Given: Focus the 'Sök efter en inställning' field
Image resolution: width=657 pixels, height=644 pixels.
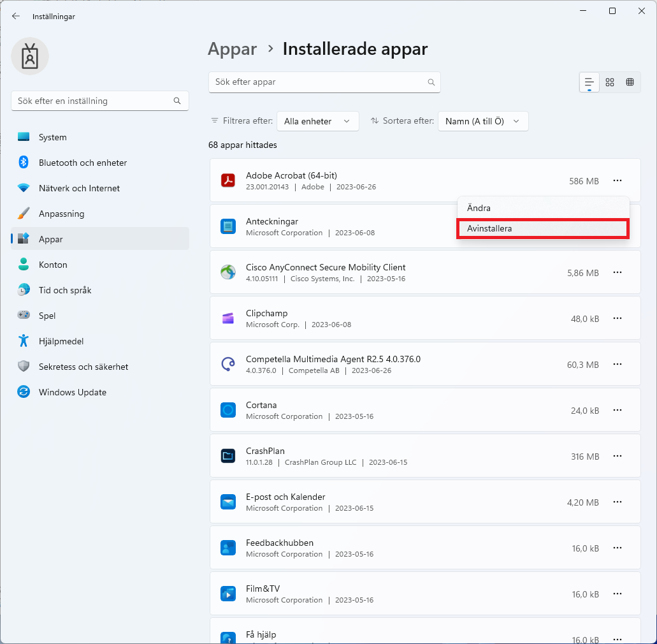Looking at the screenshot, I should [99, 101].
